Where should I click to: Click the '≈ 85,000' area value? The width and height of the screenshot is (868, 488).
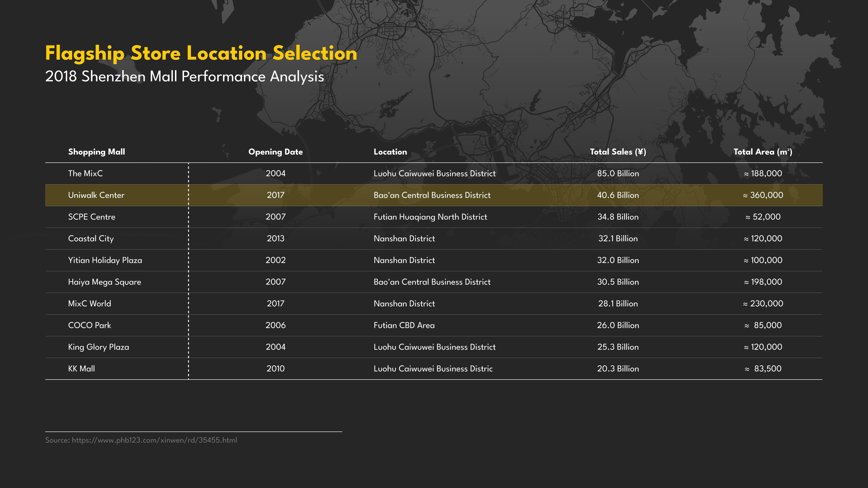(x=763, y=325)
